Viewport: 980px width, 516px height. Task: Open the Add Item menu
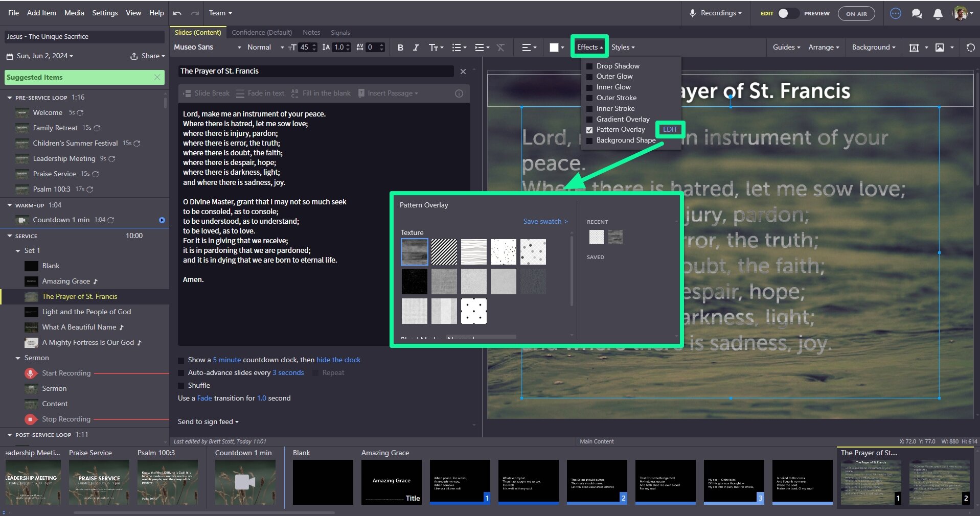coord(41,13)
